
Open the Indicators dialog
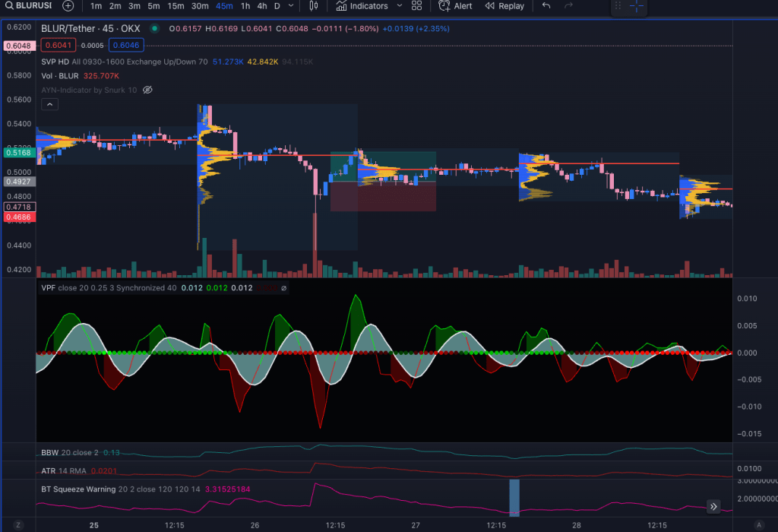(361, 6)
